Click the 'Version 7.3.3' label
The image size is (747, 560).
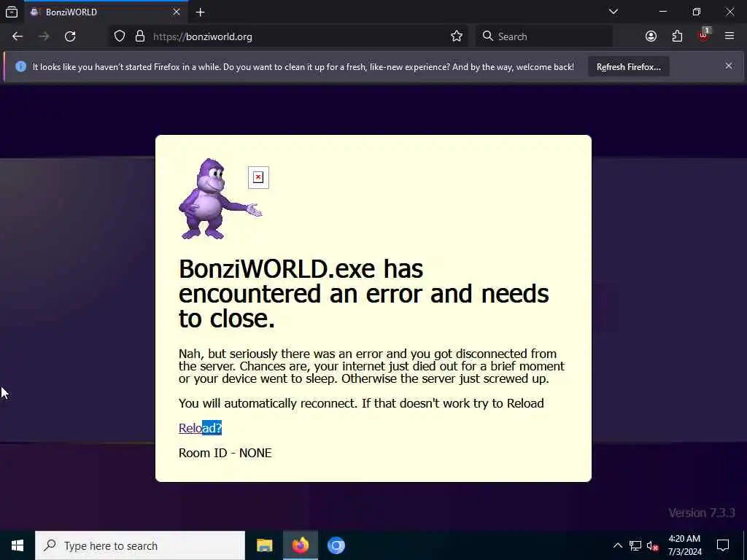701,513
